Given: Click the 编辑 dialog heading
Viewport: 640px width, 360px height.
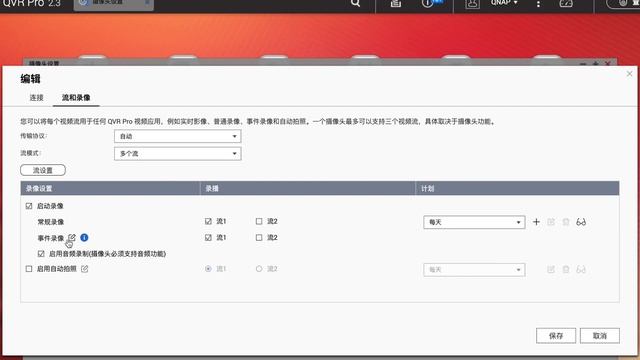Looking at the screenshot, I should click(31, 79).
